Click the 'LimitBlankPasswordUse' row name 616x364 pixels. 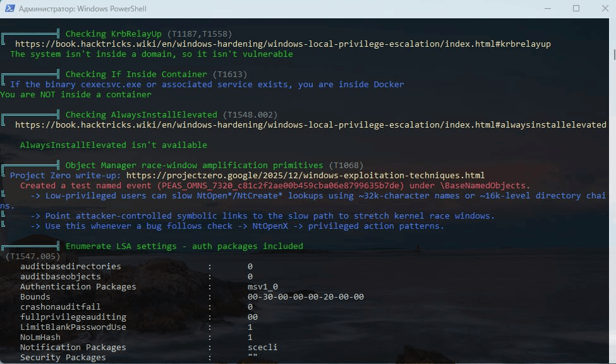coord(73,327)
